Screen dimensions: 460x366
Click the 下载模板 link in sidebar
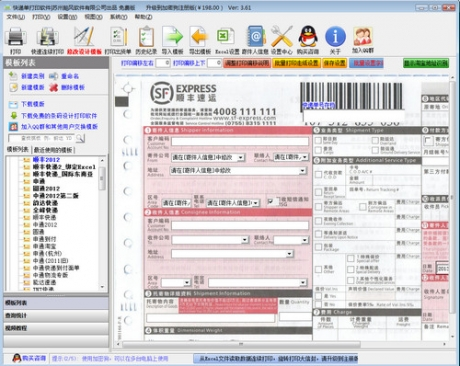33,104
